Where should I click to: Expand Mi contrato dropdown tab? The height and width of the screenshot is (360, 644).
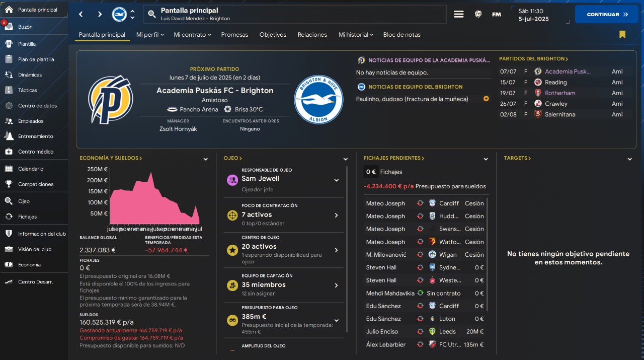pos(192,35)
